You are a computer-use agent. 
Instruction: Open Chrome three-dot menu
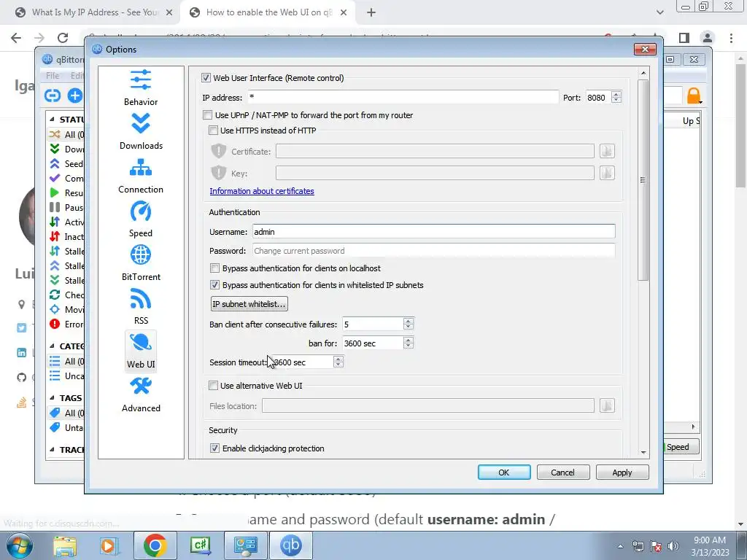coord(731,38)
